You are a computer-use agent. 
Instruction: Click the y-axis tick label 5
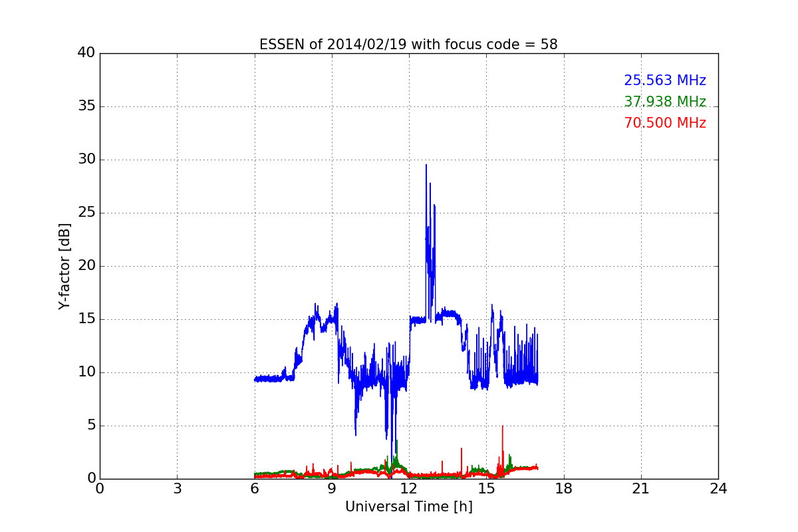click(x=90, y=426)
